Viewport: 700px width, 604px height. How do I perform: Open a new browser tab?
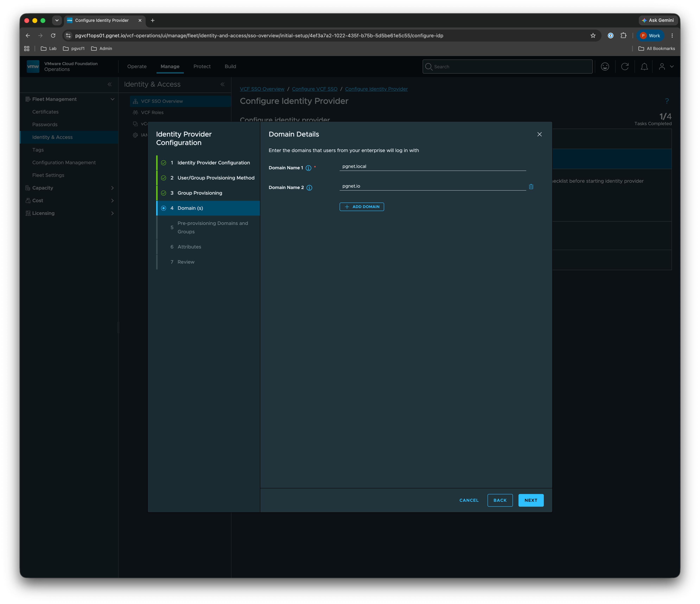(x=153, y=20)
